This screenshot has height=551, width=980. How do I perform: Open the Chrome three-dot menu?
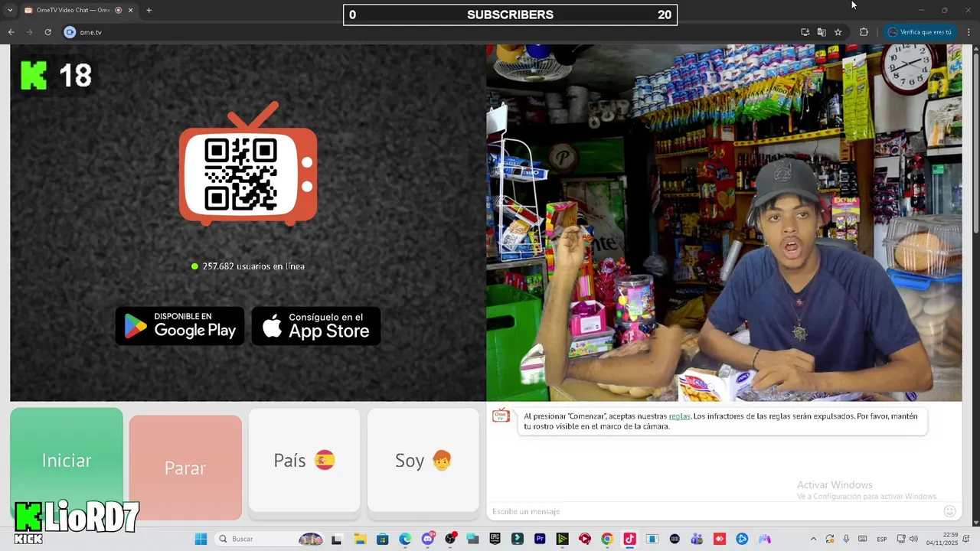click(969, 32)
